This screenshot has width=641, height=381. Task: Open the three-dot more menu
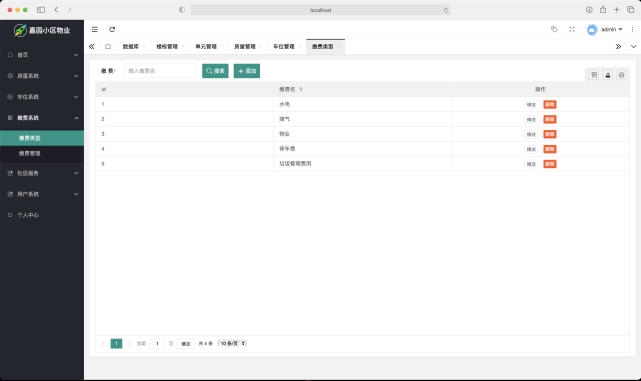click(632, 29)
